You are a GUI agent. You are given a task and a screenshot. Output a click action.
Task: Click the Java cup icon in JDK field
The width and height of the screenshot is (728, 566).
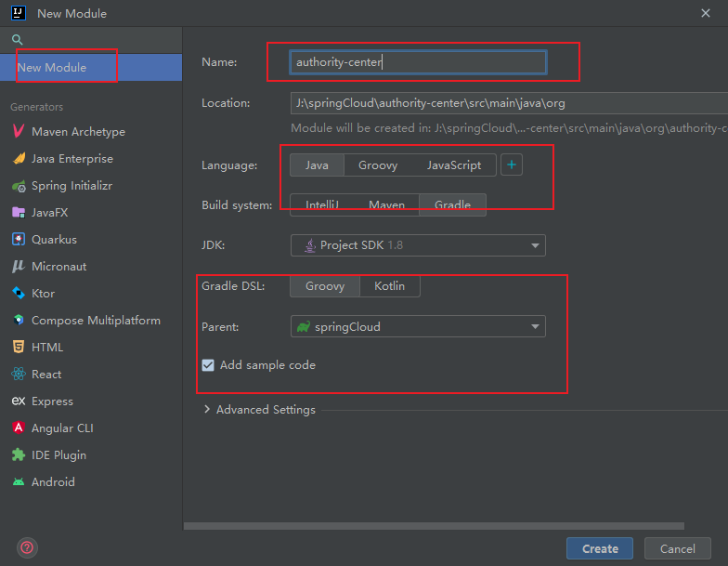point(310,245)
